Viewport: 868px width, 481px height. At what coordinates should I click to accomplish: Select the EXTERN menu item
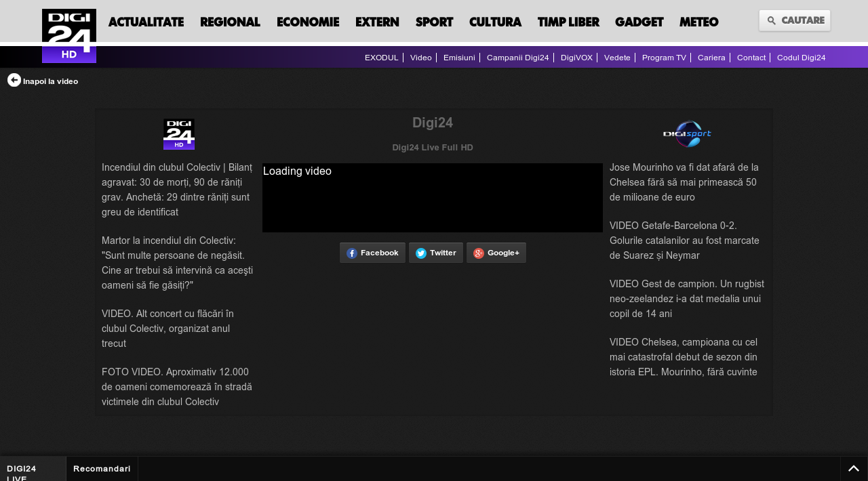[x=377, y=22]
